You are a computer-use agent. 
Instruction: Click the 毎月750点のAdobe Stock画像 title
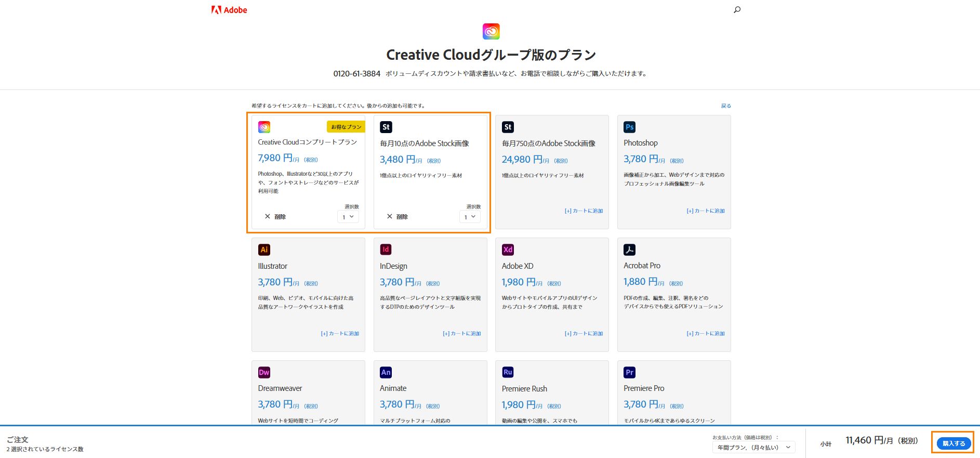[549, 143]
